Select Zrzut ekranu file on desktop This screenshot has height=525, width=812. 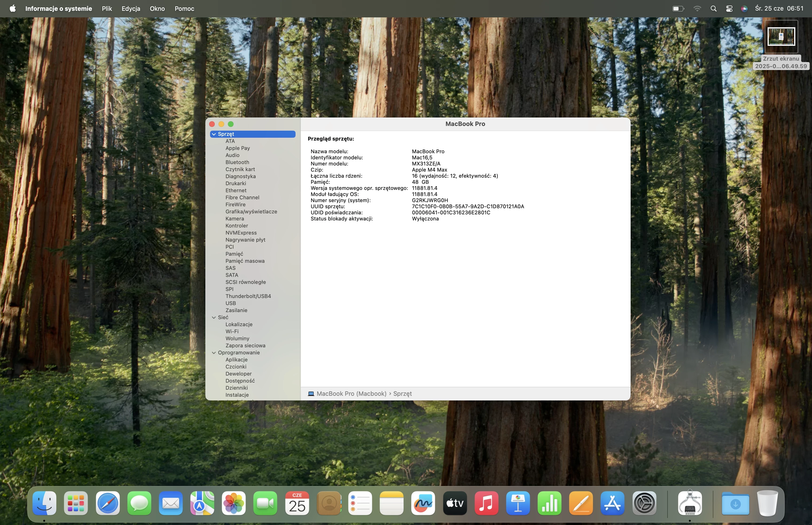tap(781, 45)
